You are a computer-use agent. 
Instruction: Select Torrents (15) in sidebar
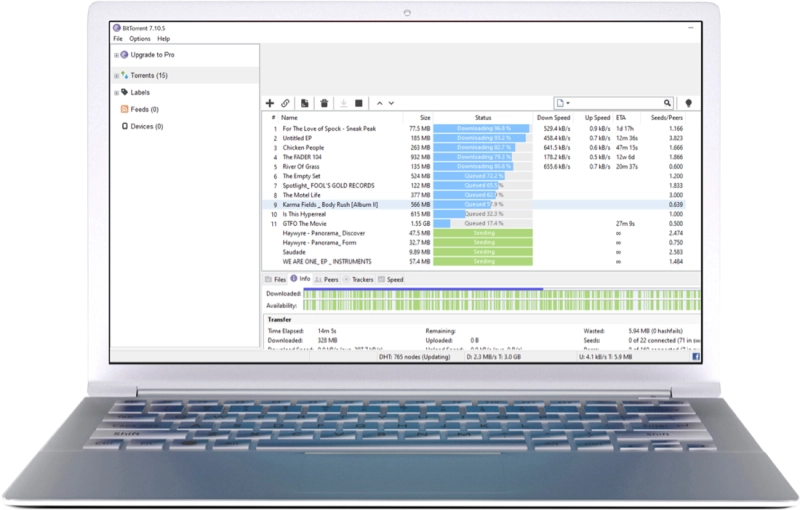tap(149, 75)
